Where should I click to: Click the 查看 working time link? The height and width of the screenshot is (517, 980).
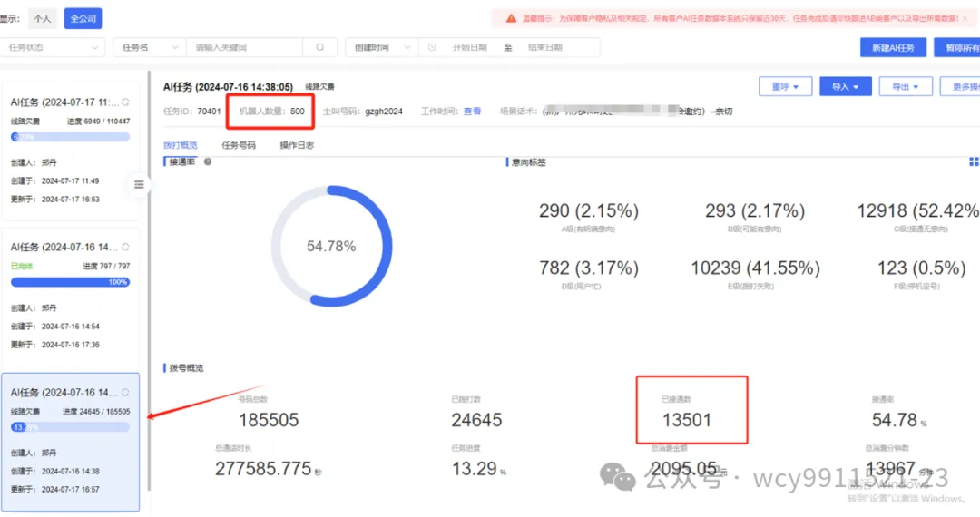472,112
